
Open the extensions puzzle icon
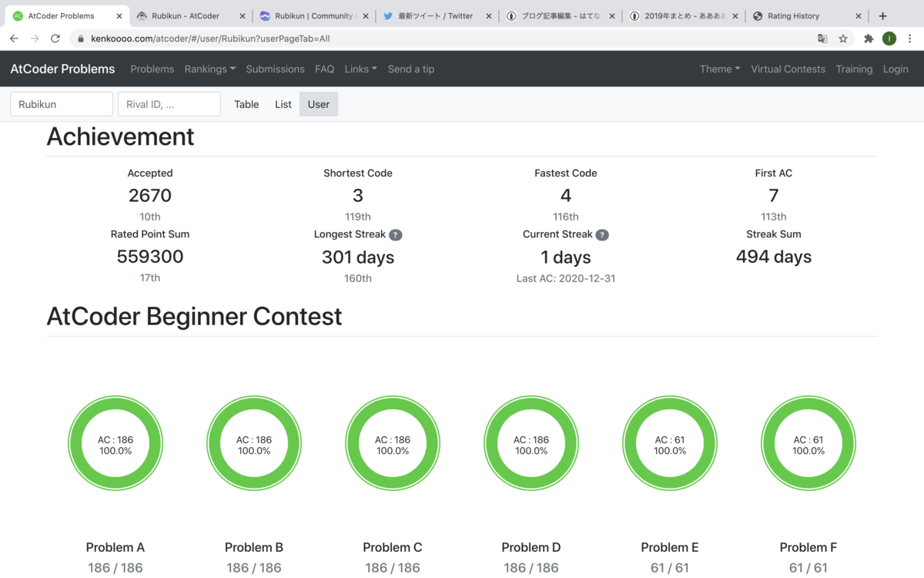pos(869,39)
